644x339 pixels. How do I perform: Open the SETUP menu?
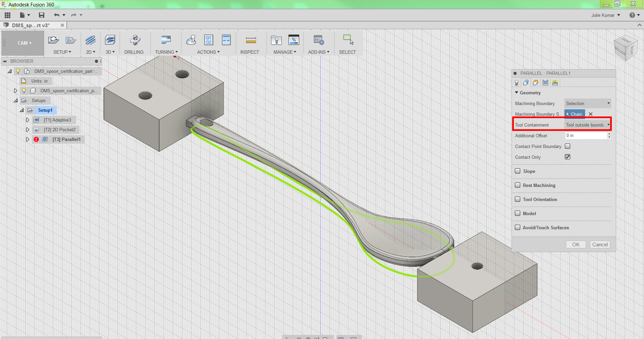pos(62,52)
